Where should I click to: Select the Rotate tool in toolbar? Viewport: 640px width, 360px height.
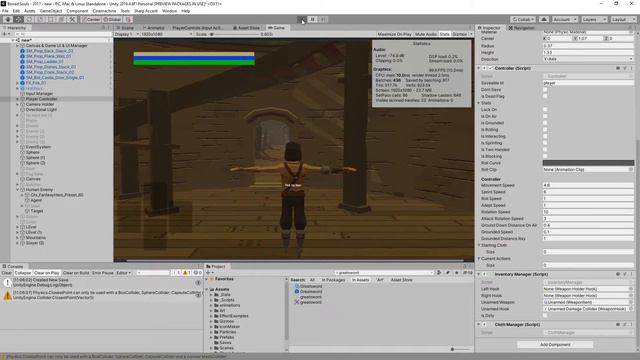pyautogui.click(x=29, y=19)
